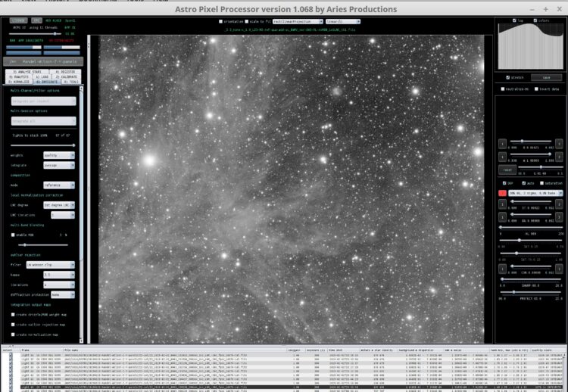
Task: Uncheck the stretch checkbox
Action: click(508, 77)
